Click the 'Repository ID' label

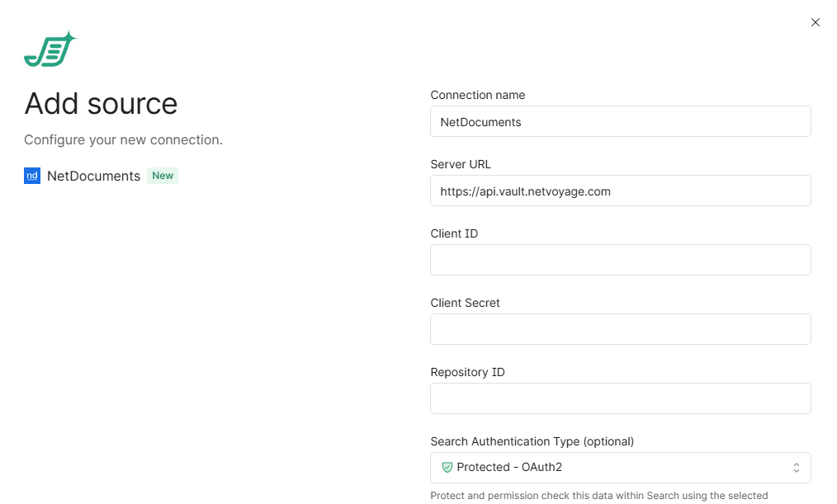(467, 372)
